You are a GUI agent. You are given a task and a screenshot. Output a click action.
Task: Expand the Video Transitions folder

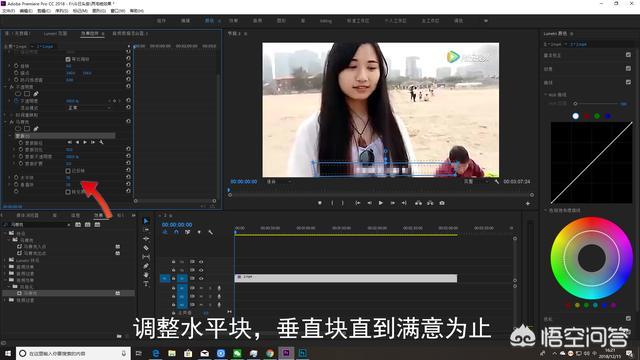tap(5, 300)
